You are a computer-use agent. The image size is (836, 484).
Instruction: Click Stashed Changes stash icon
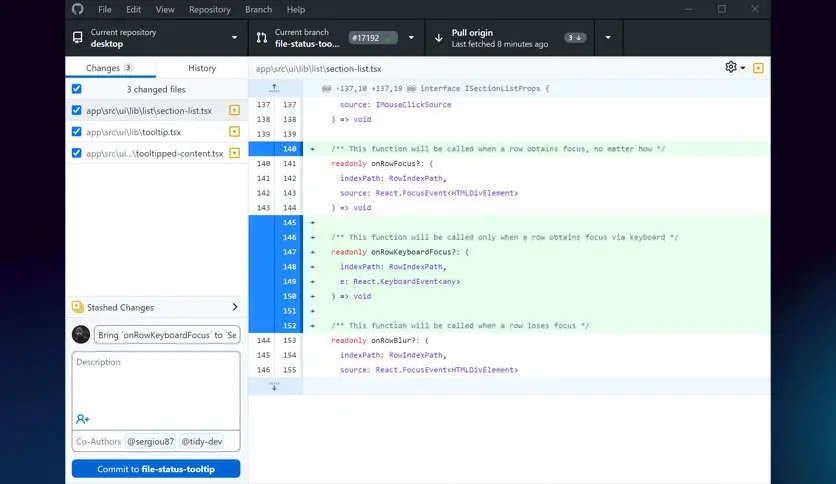tap(78, 306)
